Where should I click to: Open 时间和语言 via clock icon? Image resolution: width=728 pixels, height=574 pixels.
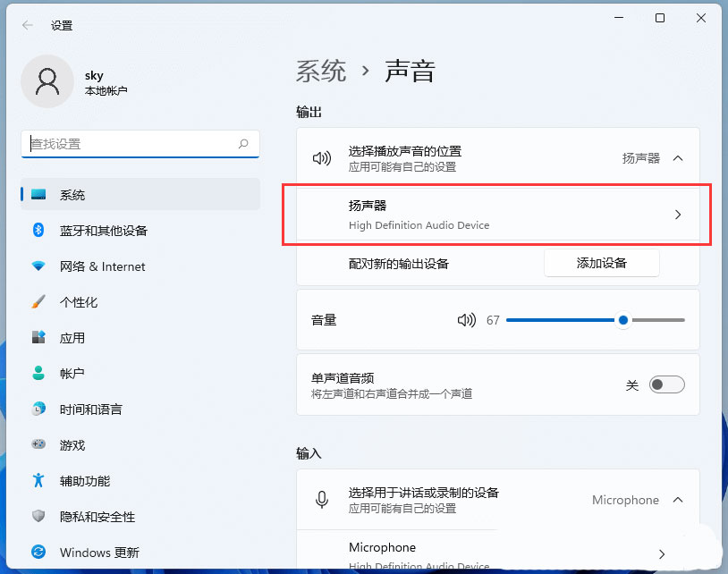pos(38,409)
